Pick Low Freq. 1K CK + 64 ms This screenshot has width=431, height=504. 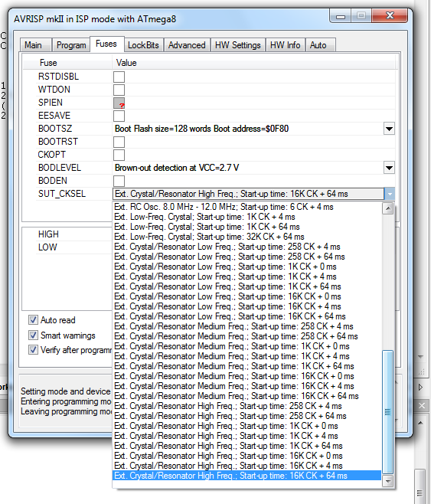[x=247, y=286]
